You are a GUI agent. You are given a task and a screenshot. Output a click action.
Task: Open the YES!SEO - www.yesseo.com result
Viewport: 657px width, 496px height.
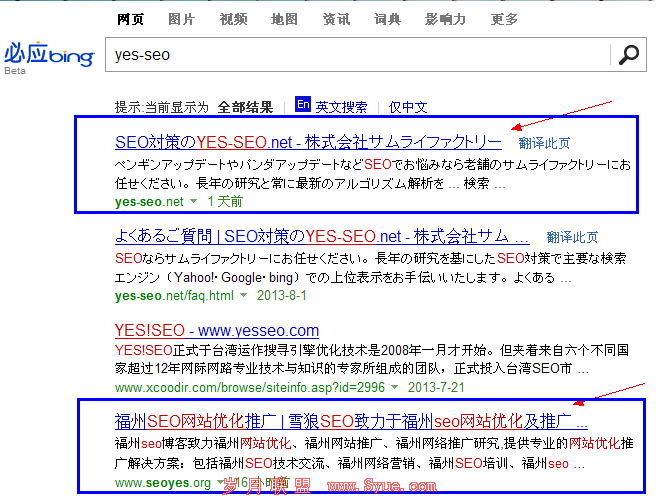(x=217, y=331)
